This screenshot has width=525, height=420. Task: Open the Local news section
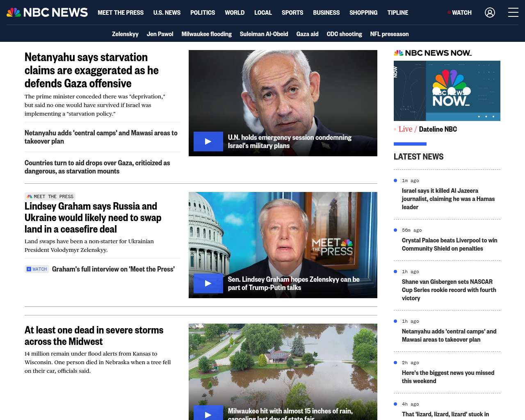point(263,13)
